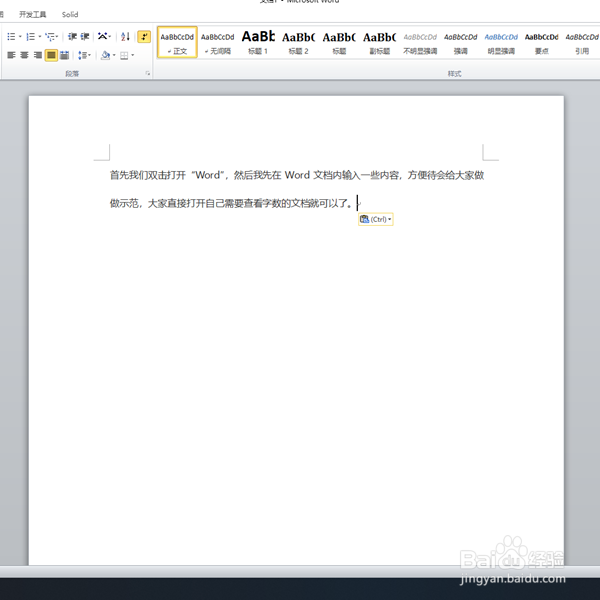This screenshot has height=600, width=600.
Task: Apply a numbered list
Action: click(x=30, y=36)
